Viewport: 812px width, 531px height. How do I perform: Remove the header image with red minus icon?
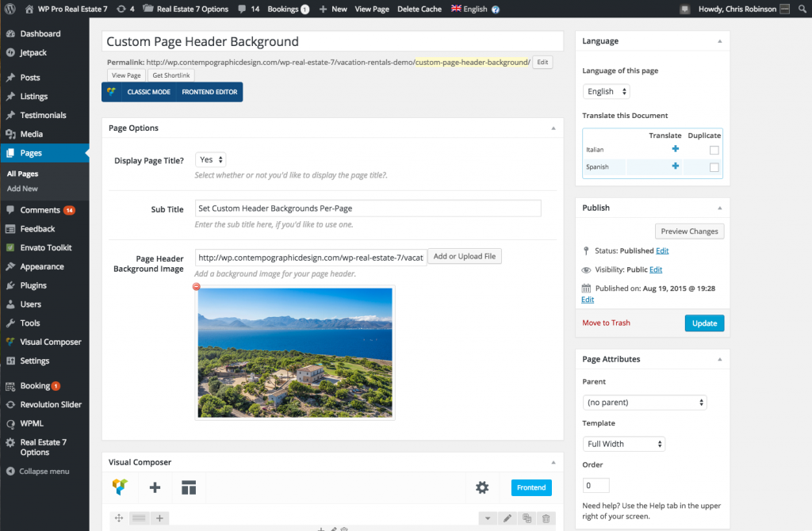pos(196,286)
